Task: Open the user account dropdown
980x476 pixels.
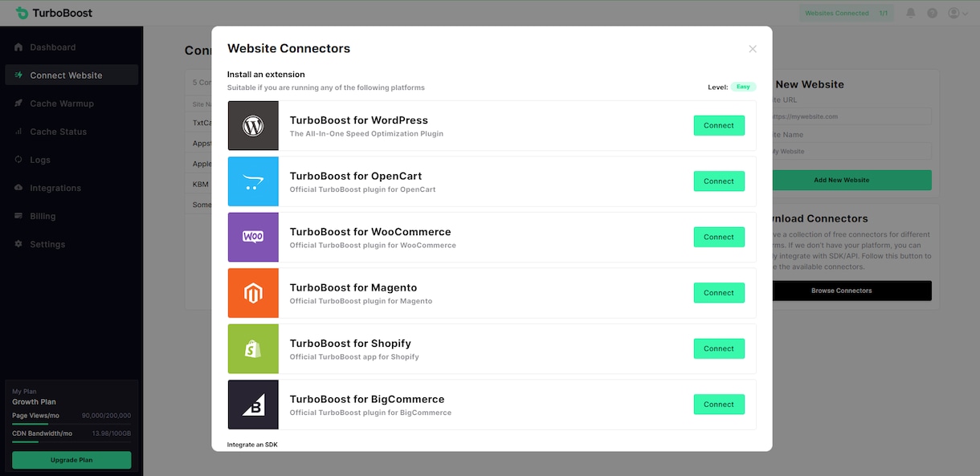Action: point(958,13)
